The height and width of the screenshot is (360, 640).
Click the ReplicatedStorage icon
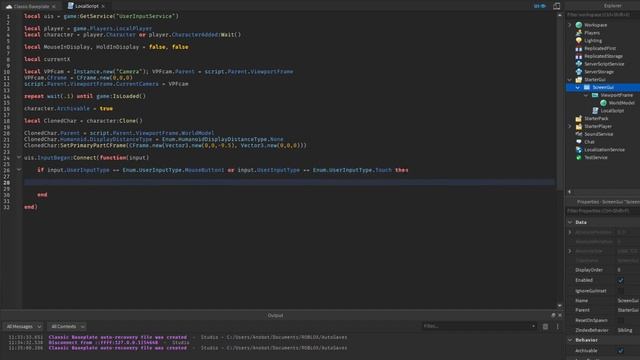(x=578, y=56)
